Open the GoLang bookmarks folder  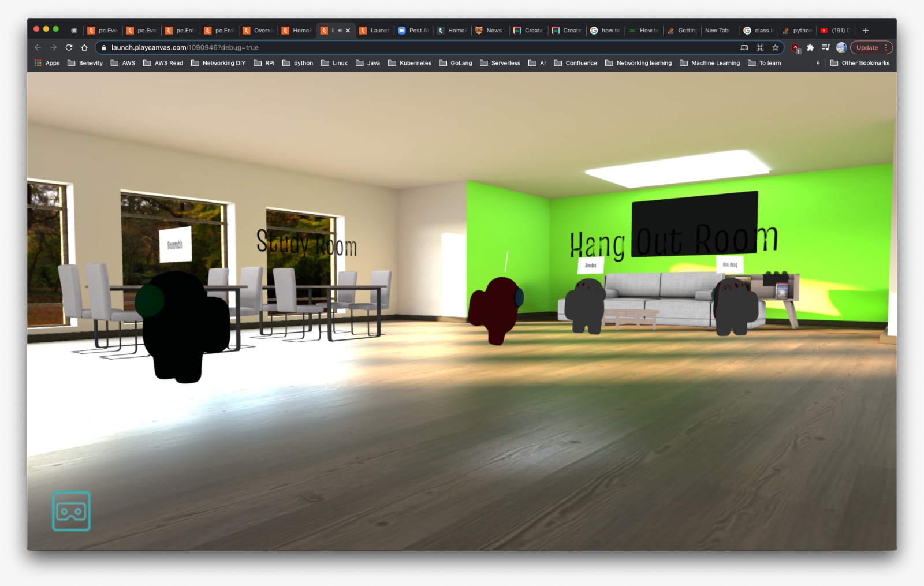click(x=456, y=63)
